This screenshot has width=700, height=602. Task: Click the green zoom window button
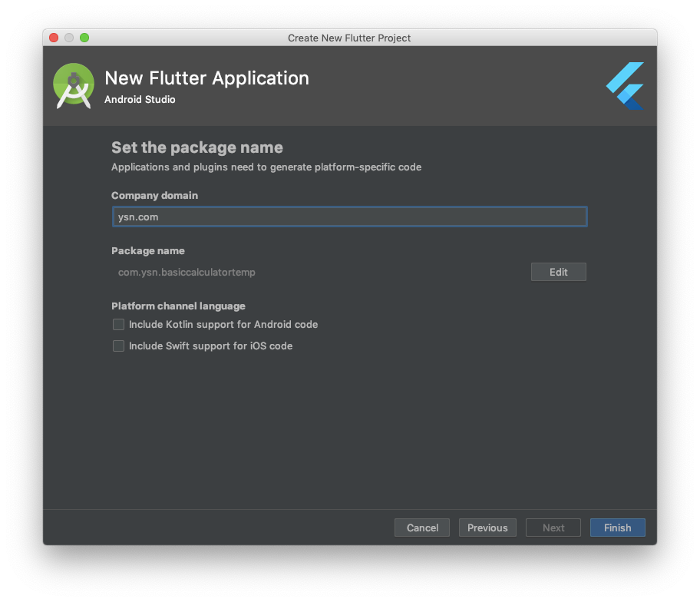pyautogui.click(x=84, y=38)
